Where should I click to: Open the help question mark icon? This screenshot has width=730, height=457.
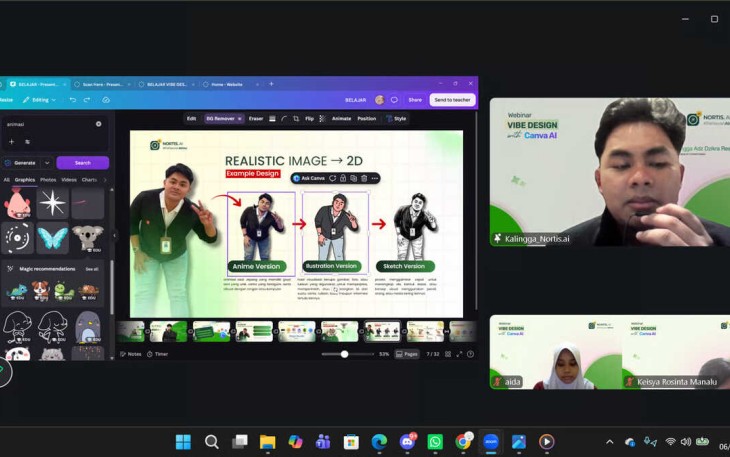pos(471,354)
